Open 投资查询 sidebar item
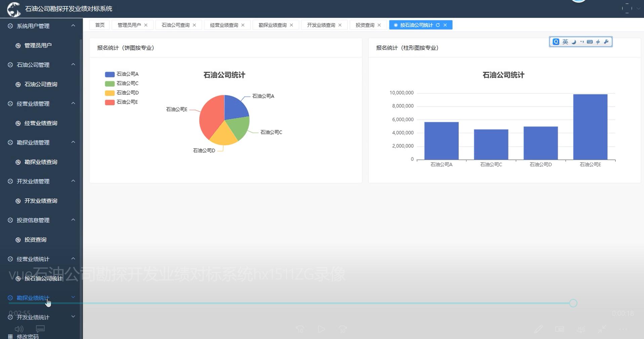The height and width of the screenshot is (339, 644). click(35, 240)
